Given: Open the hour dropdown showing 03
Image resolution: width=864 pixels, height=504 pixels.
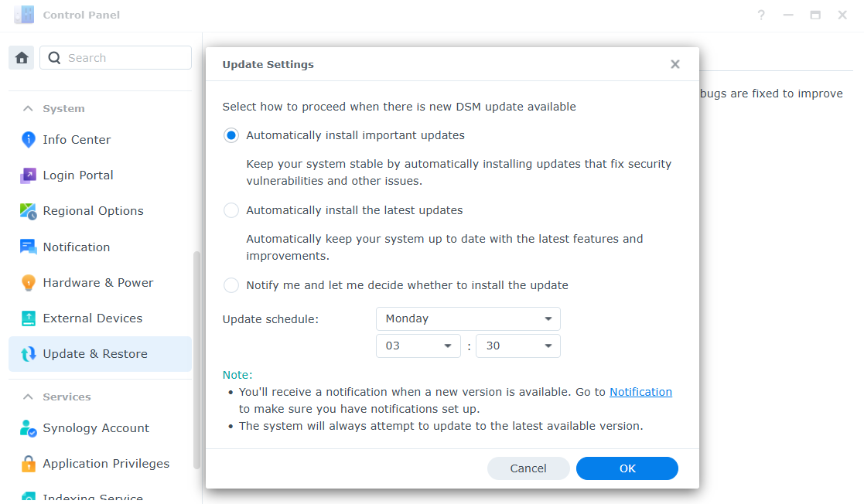Looking at the screenshot, I should pyautogui.click(x=418, y=346).
